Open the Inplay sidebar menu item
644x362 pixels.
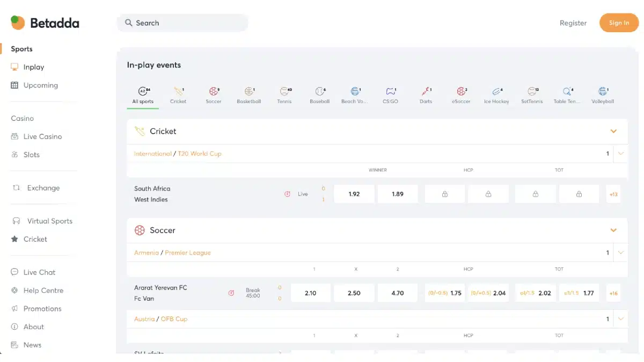[x=33, y=67]
